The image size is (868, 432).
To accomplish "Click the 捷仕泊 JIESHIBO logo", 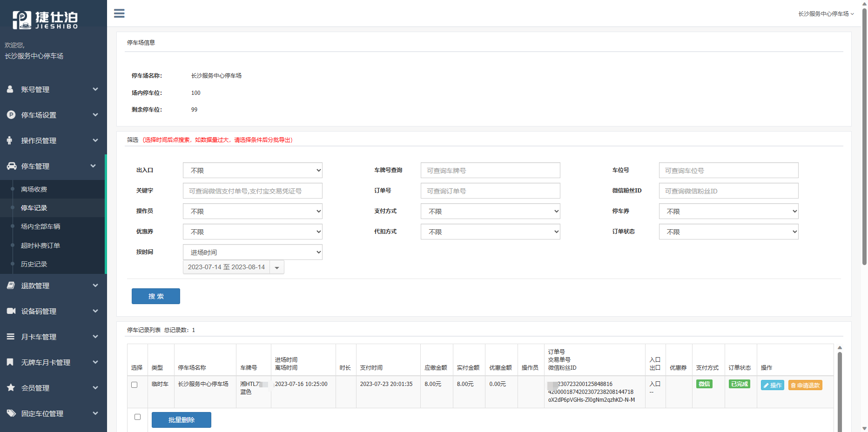I will [45, 20].
